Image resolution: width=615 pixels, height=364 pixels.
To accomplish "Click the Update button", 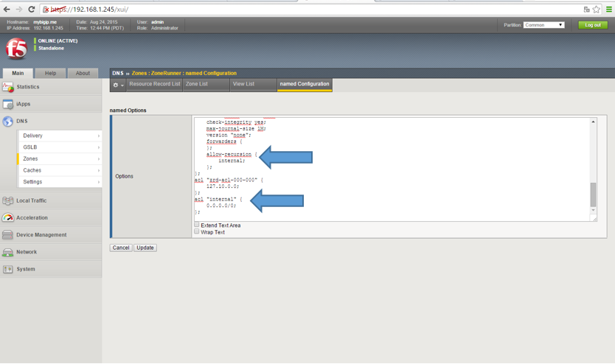I will click(x=145, y=248).
